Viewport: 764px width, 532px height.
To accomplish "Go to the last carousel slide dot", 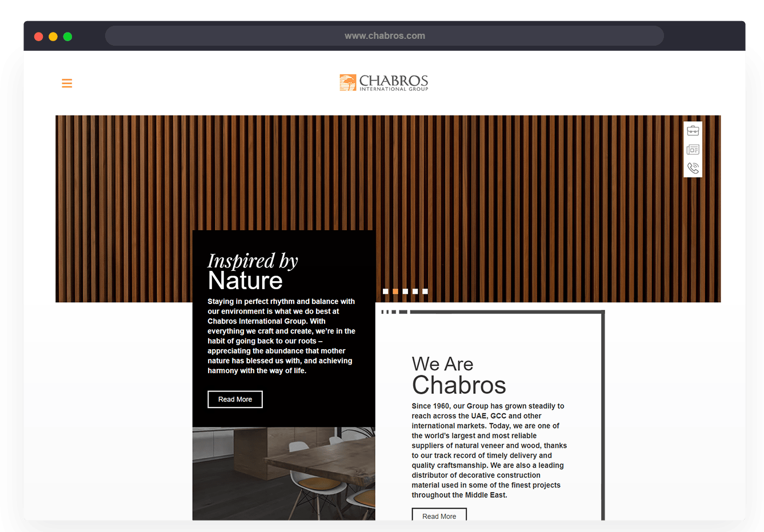I will (425, 291).
